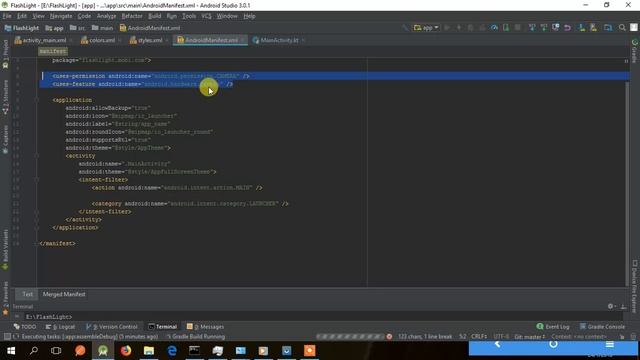Collapse the intent-filter tag fold marker
This screenshot has height=360, width=640.
pyautogui.click(x=37, y=180)
